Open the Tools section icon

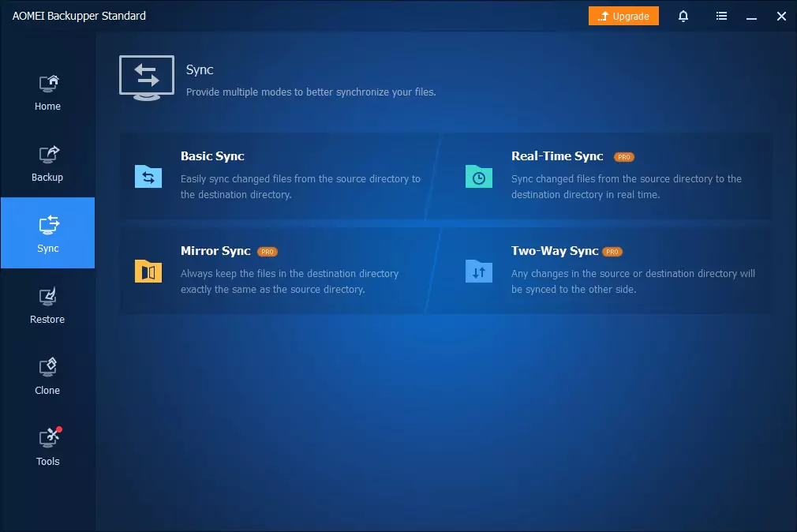(50, 438)
